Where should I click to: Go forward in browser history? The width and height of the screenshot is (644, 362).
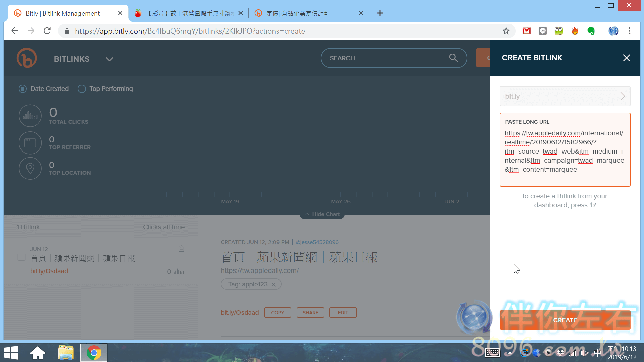click(31, 31)
